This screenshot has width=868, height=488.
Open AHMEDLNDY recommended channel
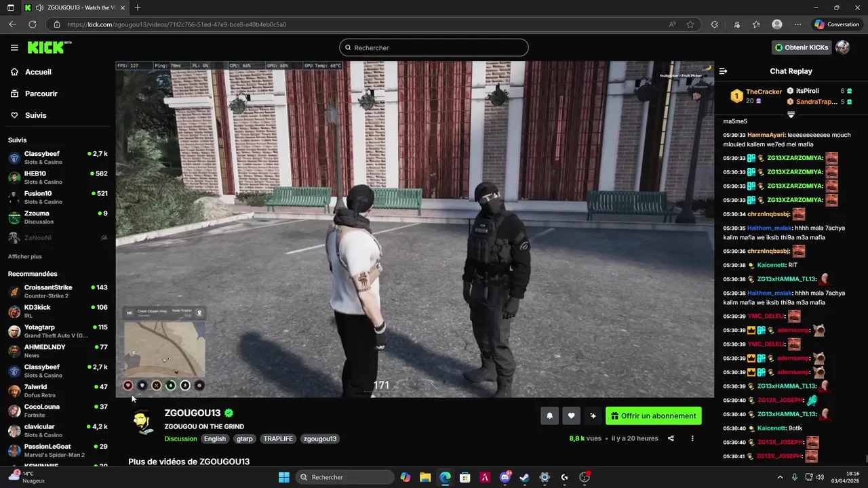[x=58, y=351]
